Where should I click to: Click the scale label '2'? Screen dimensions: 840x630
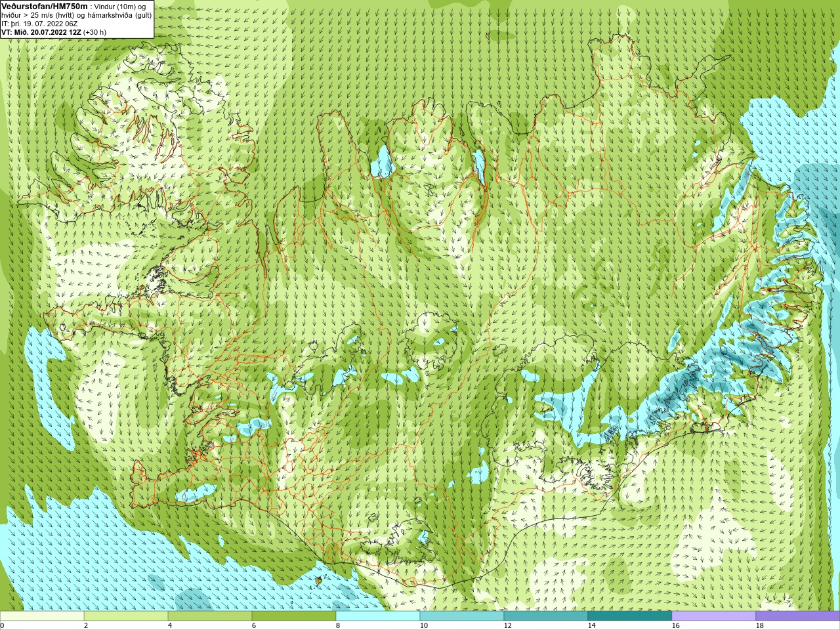coord(86,625)
